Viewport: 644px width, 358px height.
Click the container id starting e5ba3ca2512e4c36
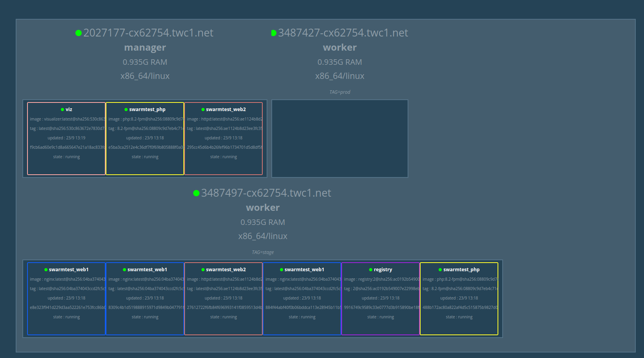(146, 147)
